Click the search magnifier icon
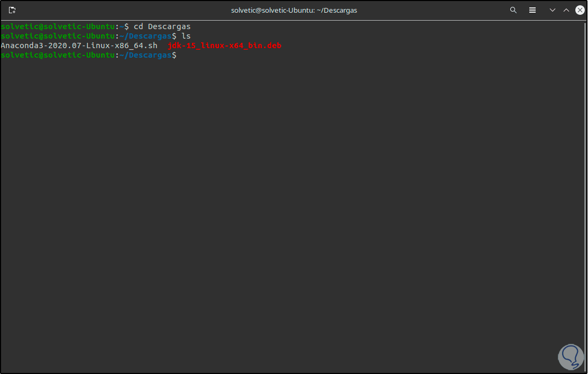The width and height of the screenshot is (588, 374). [513, 10]
